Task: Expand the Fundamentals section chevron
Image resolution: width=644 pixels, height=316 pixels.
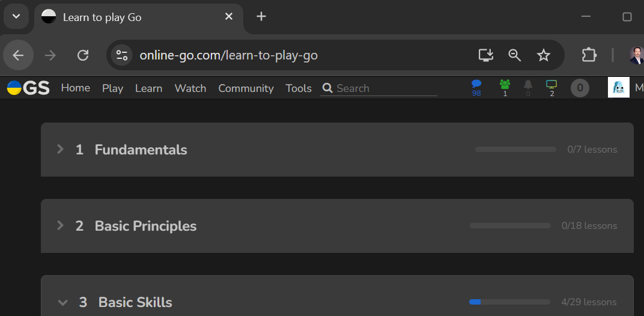Action: pyautogui.click(x=60, y=150)
